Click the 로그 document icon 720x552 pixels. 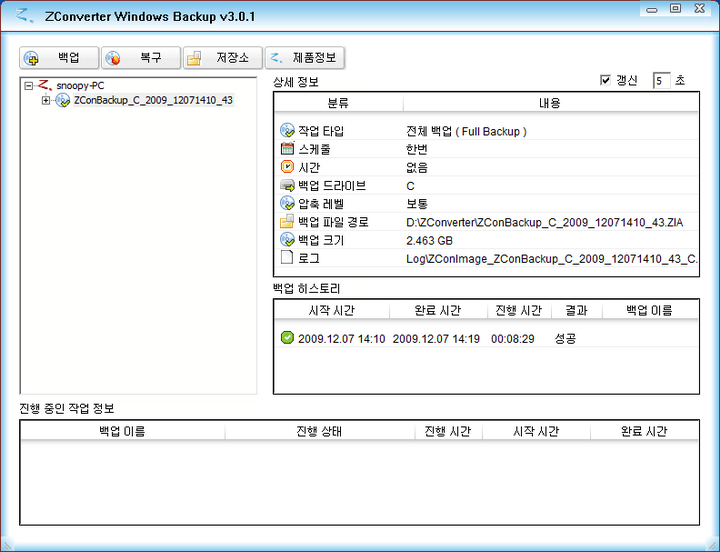pos(287,258)
